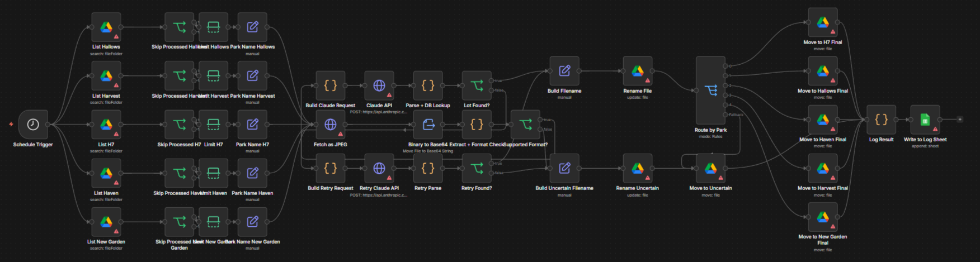Select the Parse + DB Lookup code node

click(428, 85)
